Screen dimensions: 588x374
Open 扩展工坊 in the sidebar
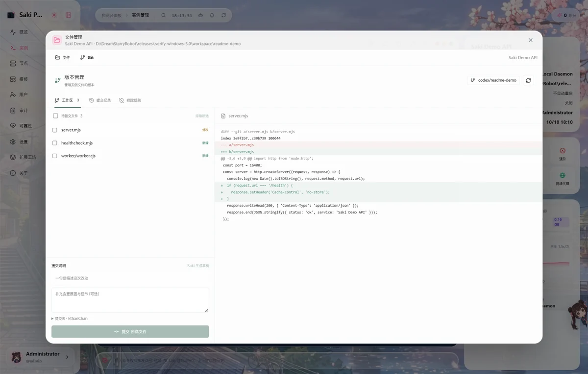pyautogui.click(x=24, y=157)
